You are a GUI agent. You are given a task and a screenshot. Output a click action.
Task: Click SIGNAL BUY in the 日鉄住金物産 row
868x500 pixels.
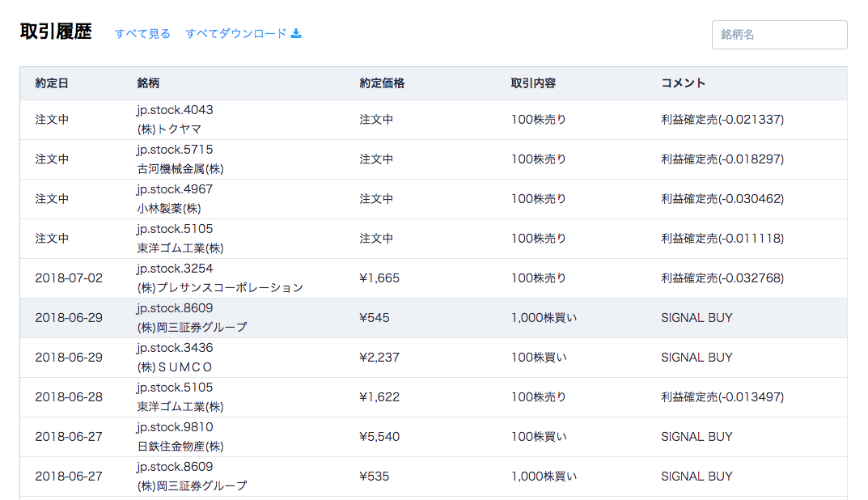(x=697, y=437)
